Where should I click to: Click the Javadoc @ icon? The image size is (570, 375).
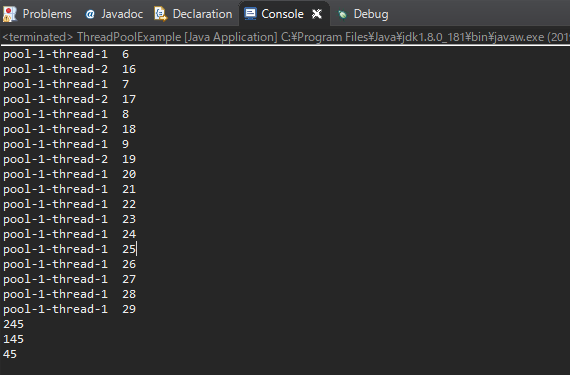tap(90, 14)
